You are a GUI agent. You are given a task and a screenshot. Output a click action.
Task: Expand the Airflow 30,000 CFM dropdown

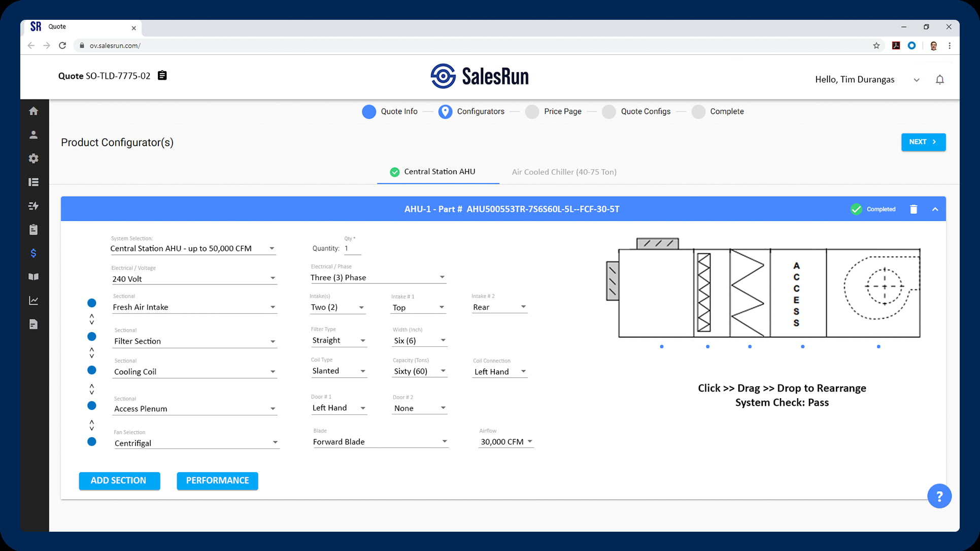click(x=506, y=442)
